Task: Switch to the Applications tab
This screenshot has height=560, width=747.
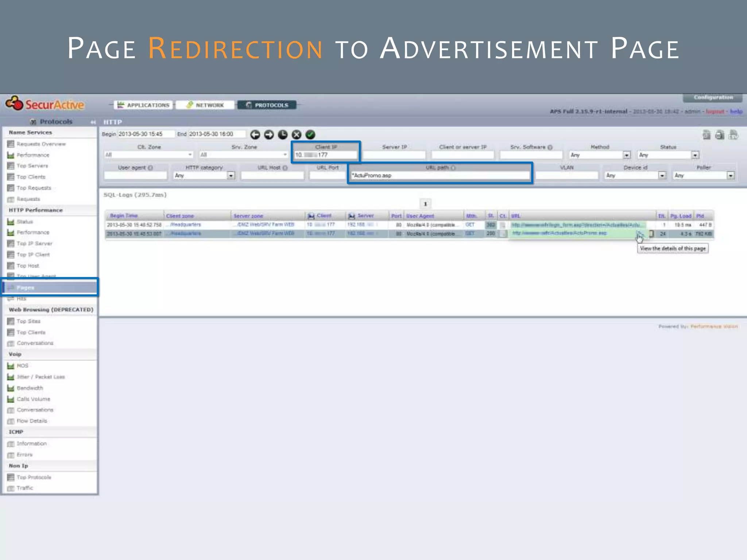Action: pyautogui.click(x=144, y=105)
